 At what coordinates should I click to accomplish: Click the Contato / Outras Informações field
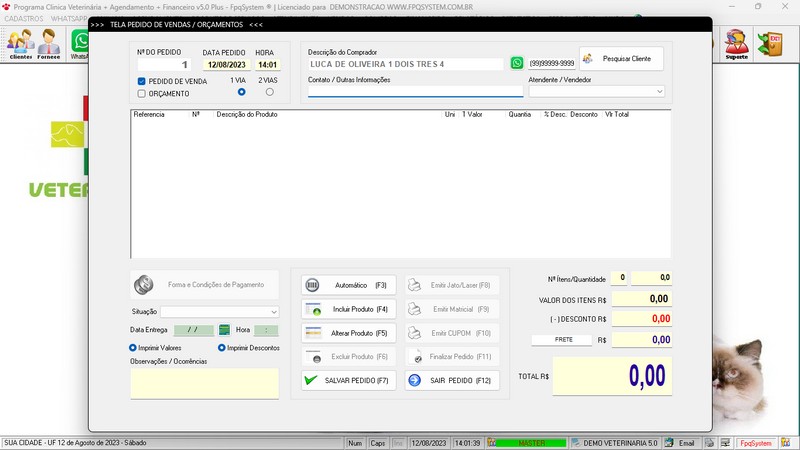[x=415, y=91]
